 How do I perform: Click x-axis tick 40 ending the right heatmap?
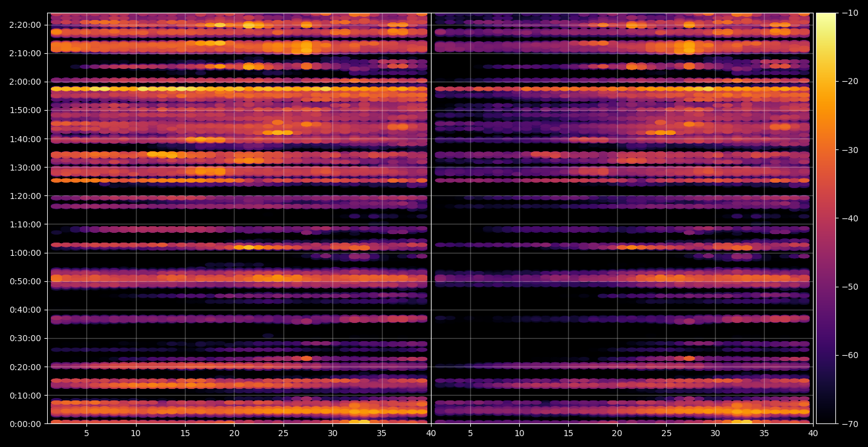tap(813, 433)
